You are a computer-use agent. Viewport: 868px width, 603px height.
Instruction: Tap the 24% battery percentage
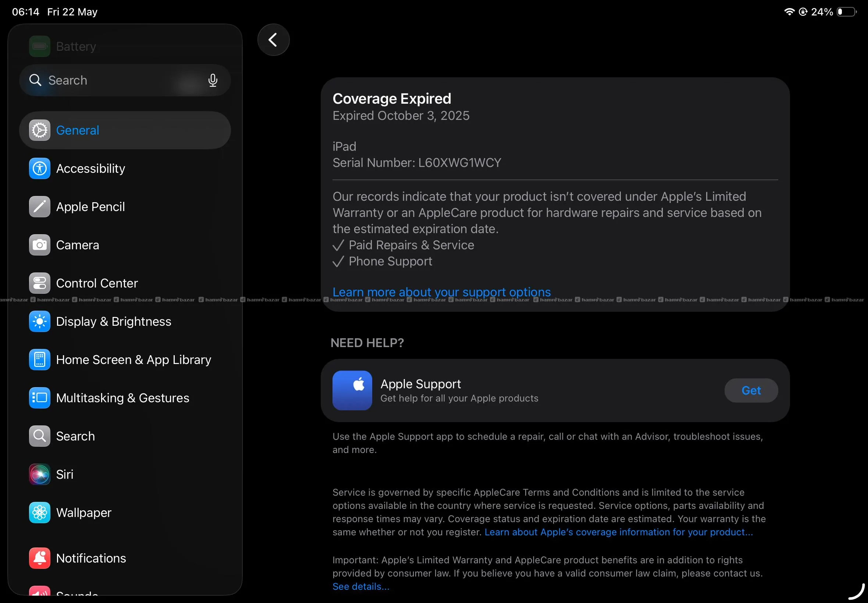[822, 12]
